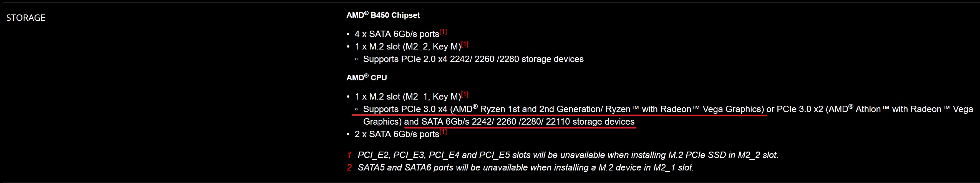Image resolution: width=980 pixels, height=183 pixels.
Task: Click the STORAGE row label
Action: pos(26,18)
